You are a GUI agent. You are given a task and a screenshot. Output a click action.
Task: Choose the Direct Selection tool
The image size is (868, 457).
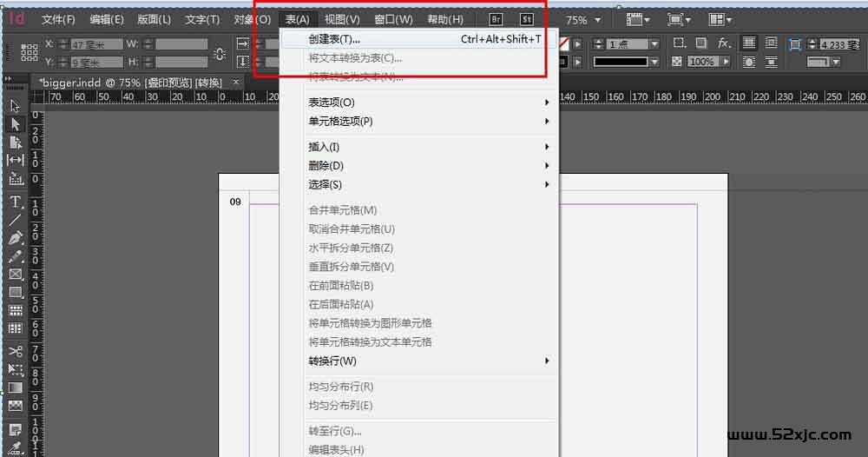[x=16, y=124]
